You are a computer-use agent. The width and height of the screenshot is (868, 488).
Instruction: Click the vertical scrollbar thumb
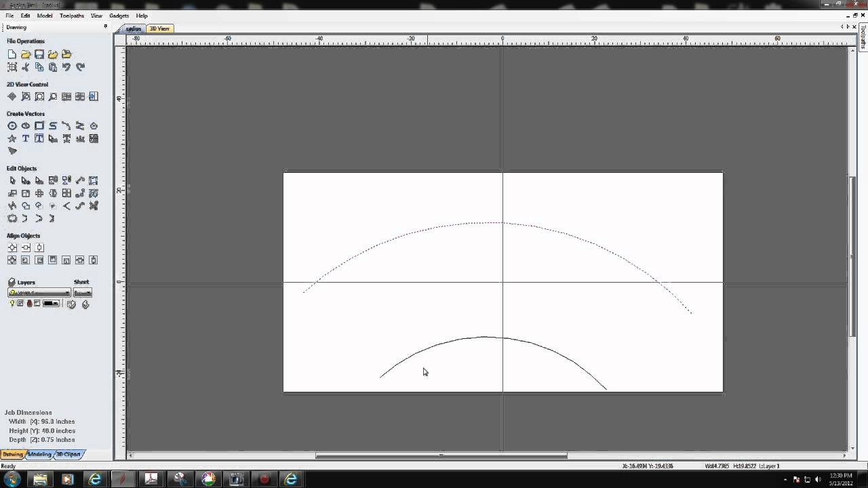[852, 256]
